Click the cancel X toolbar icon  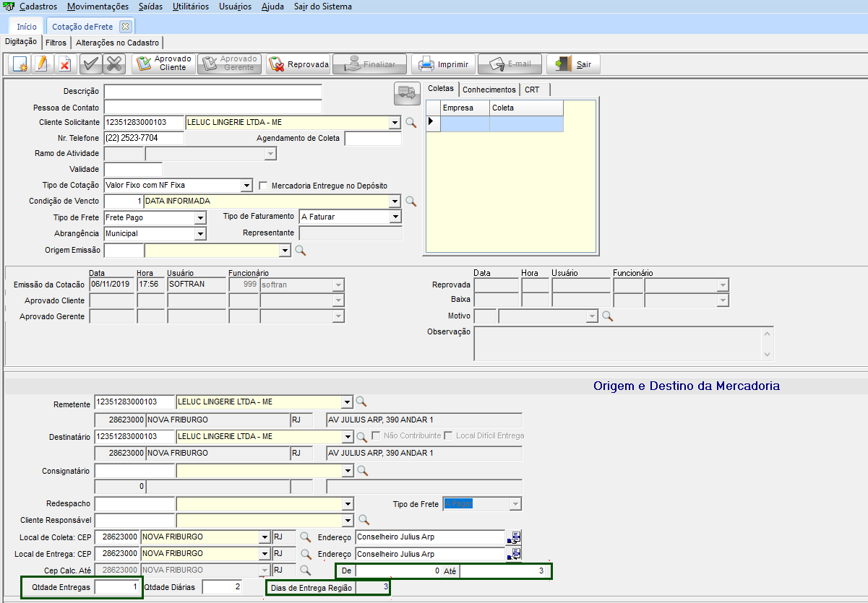click(113, 64)
